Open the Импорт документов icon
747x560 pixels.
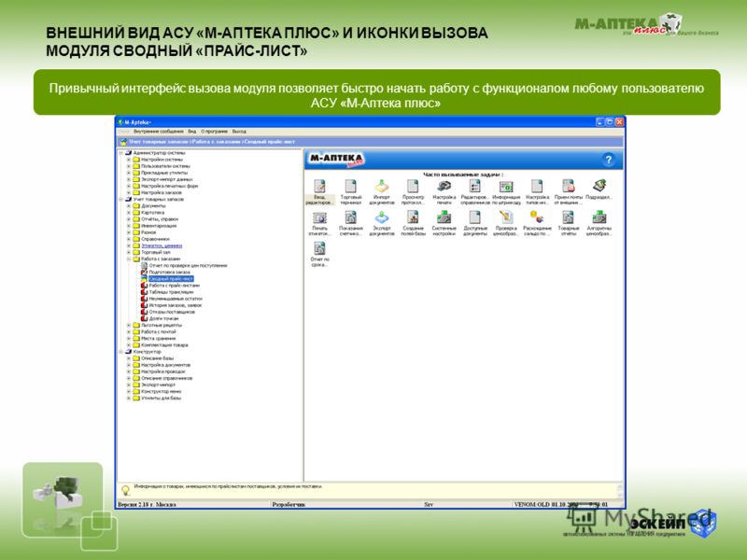point(382,192)
